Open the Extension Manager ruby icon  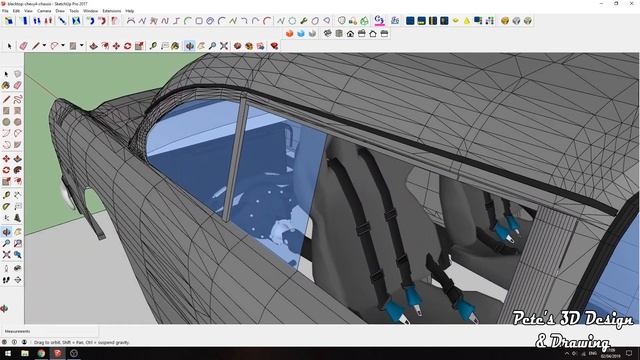pos(274,46)
